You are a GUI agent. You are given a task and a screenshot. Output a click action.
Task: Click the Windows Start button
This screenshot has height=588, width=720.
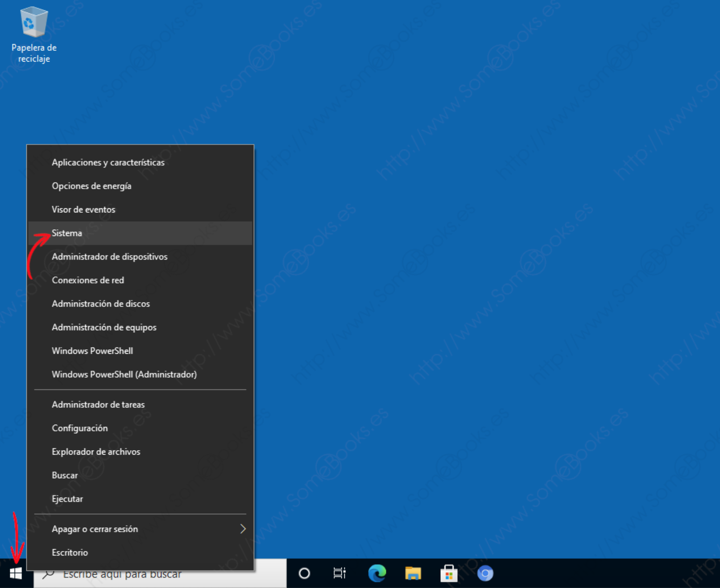(x=16, y=573)
